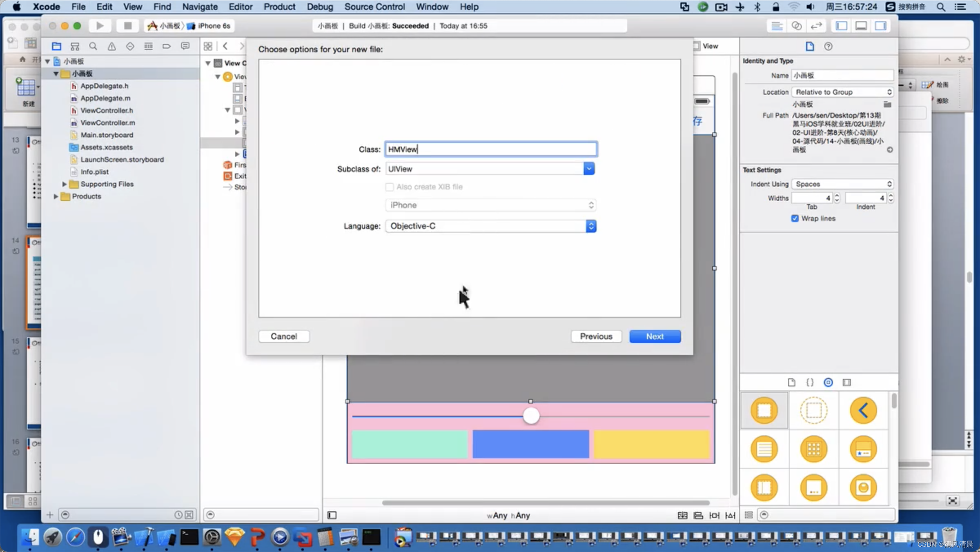This screenshot has width=980, height=552.
Task: Click the Class name input field
Action: tap(490, 149)
